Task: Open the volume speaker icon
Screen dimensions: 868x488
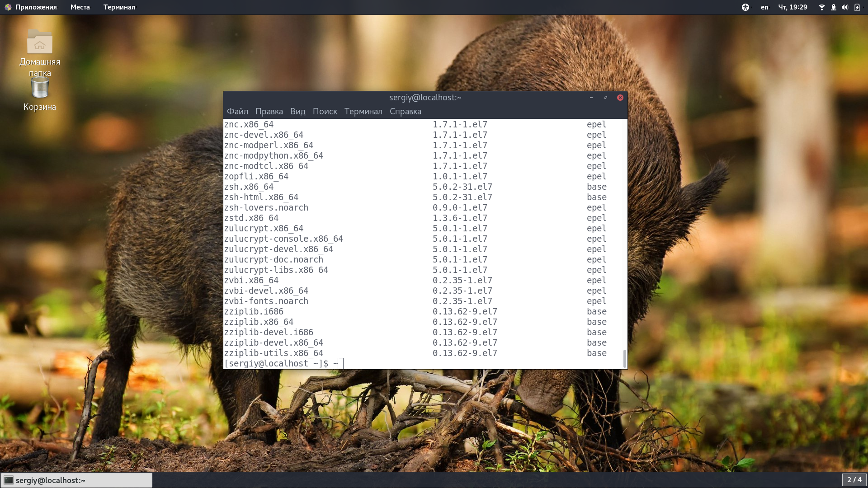Action: pyautogui.click(x=845, y=7)
